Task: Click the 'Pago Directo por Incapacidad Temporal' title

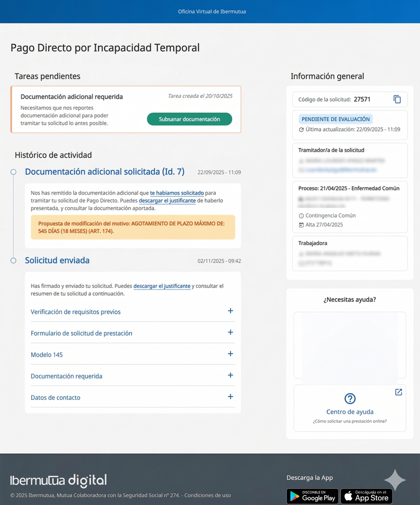Action: coord(105,48)
